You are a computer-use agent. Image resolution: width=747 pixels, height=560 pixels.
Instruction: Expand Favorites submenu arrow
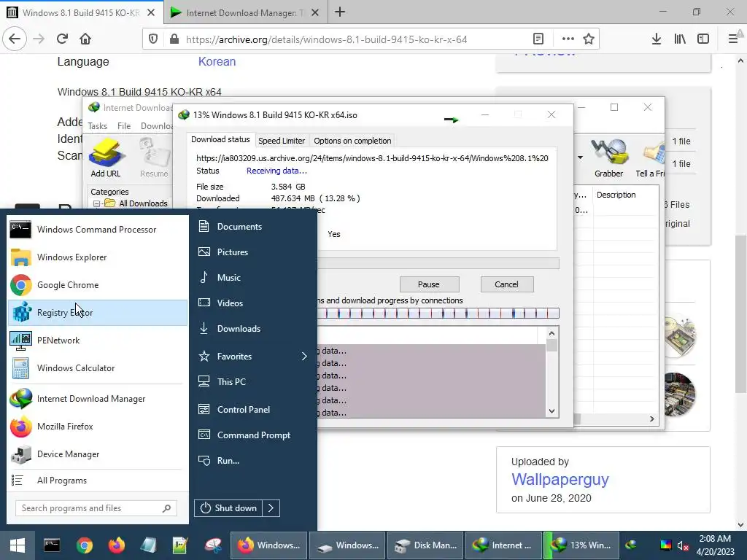(304, 356)
